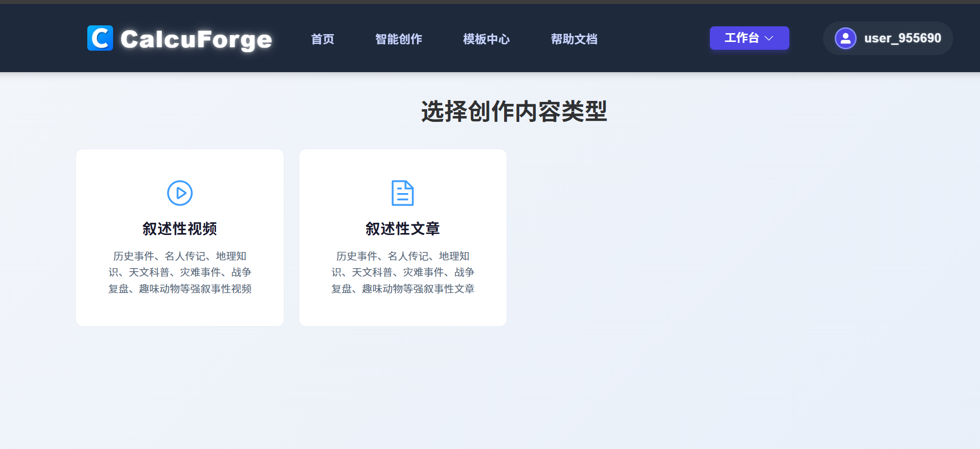This screenshot has width=980, height=449.
Task: Click the user_955690 username label
Action: [902, 38]
